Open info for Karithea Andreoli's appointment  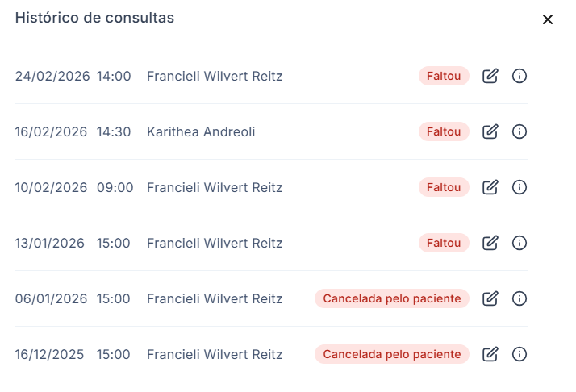coord(520,131)
